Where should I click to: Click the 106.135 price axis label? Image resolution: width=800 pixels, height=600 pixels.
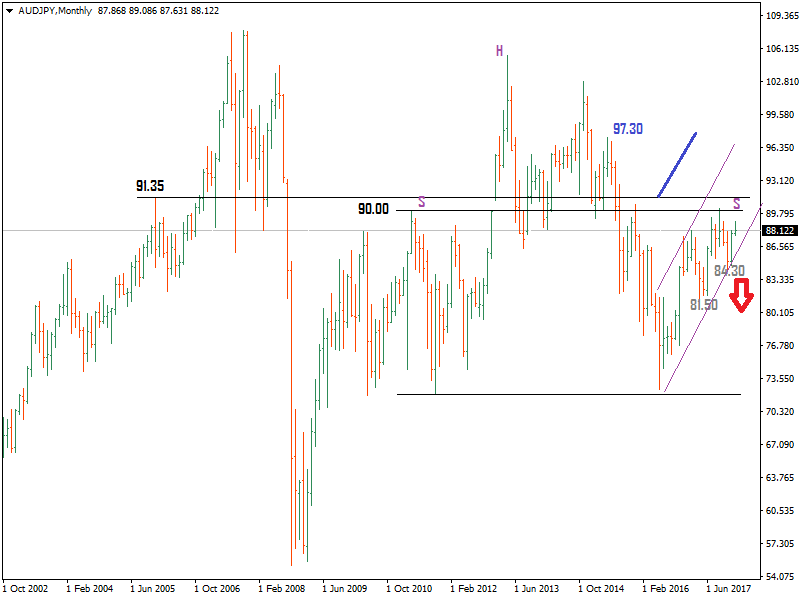pyautogui.click(x=782, y=48)
